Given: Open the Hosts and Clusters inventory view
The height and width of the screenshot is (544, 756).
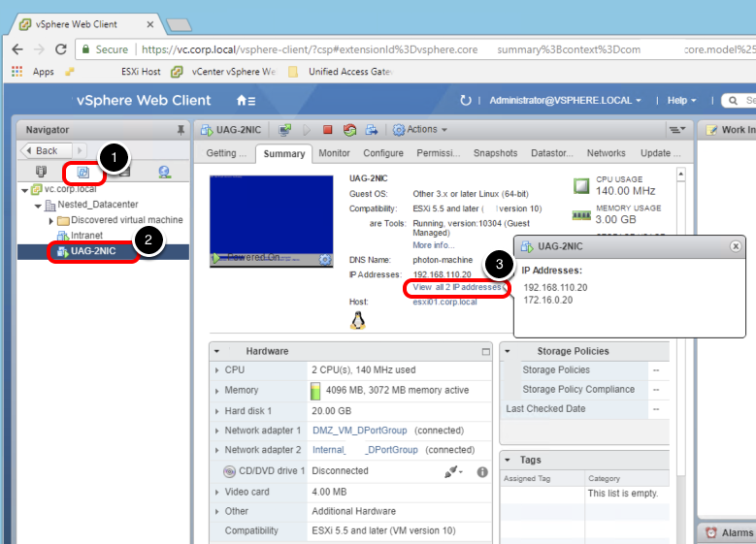Looking at the screenshot, I should pyautogui.click(x=41, y=173).
